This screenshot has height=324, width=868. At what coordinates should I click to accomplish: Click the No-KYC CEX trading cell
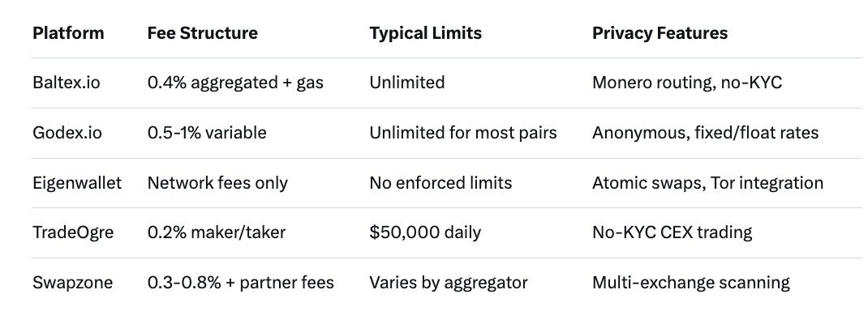click(x=672, y=232)
